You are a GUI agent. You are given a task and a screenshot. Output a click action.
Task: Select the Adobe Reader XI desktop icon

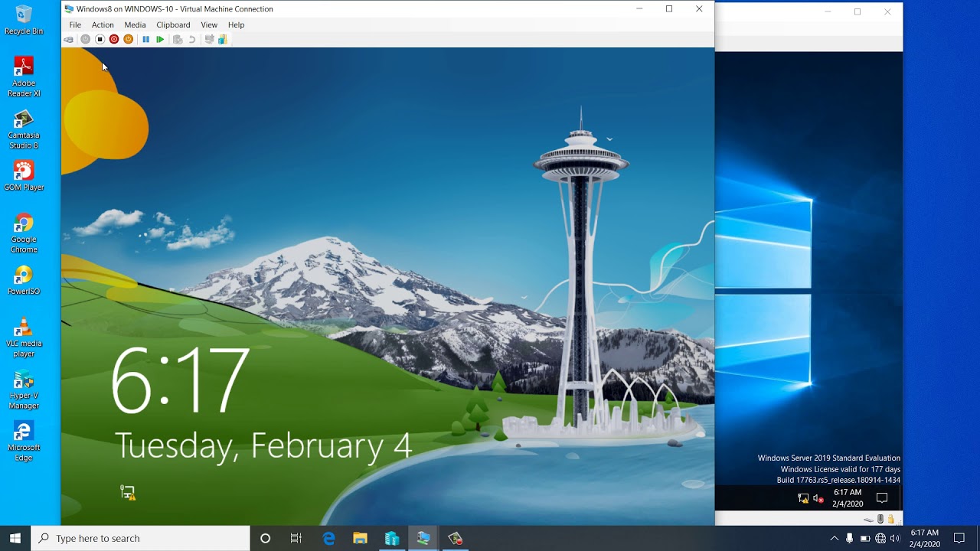(24, 77)
